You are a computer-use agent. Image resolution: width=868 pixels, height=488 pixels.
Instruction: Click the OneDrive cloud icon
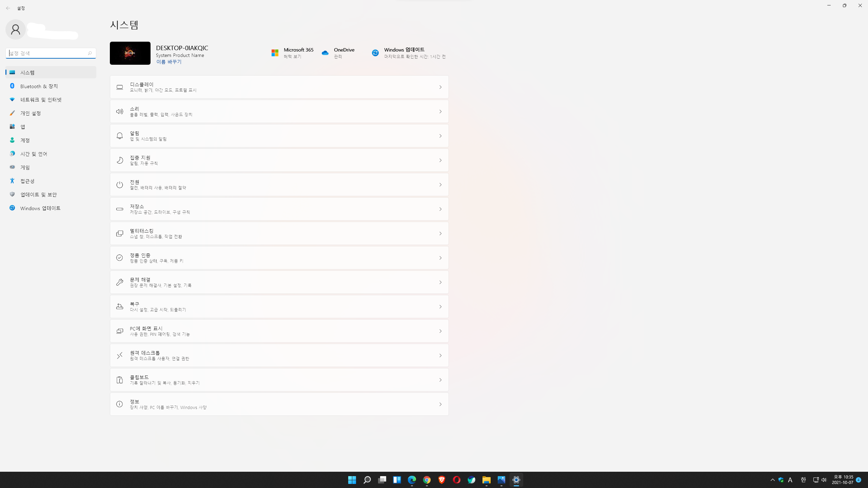pos(325,53)
